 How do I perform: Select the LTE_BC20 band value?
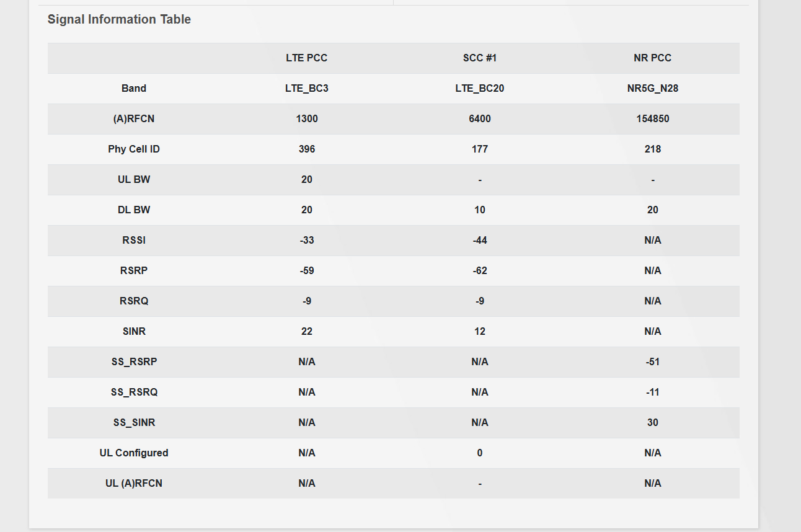tap(479, 88)
